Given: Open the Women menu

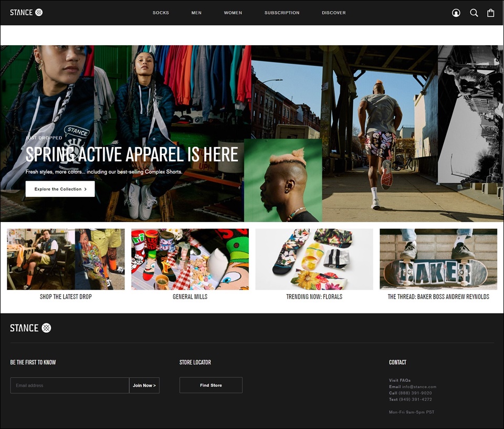Looking at the screenshot, I should point(233,13).
